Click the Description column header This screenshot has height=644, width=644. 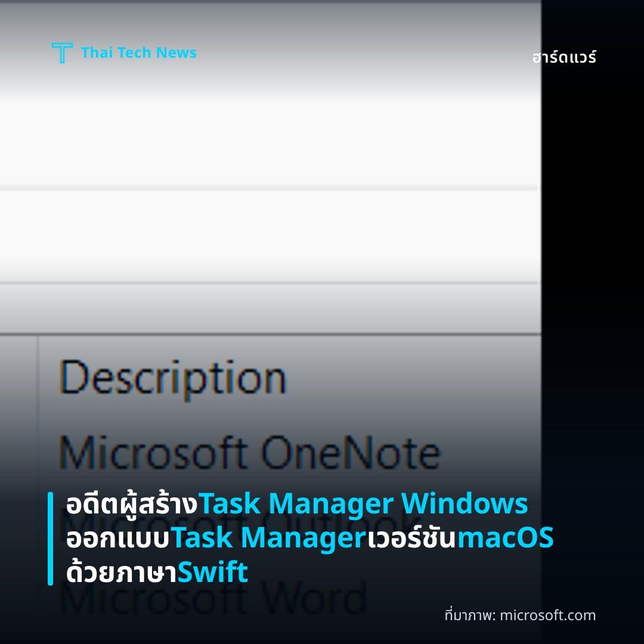pos(172,378)
